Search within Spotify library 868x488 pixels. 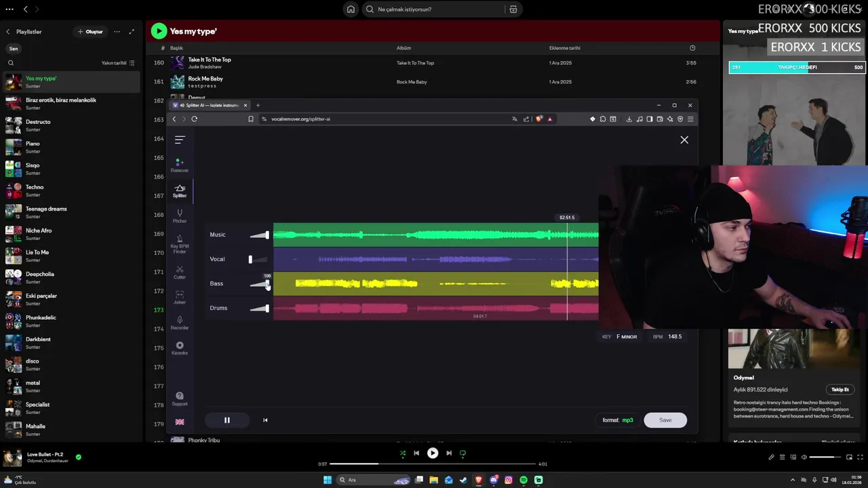coord(11,63)
